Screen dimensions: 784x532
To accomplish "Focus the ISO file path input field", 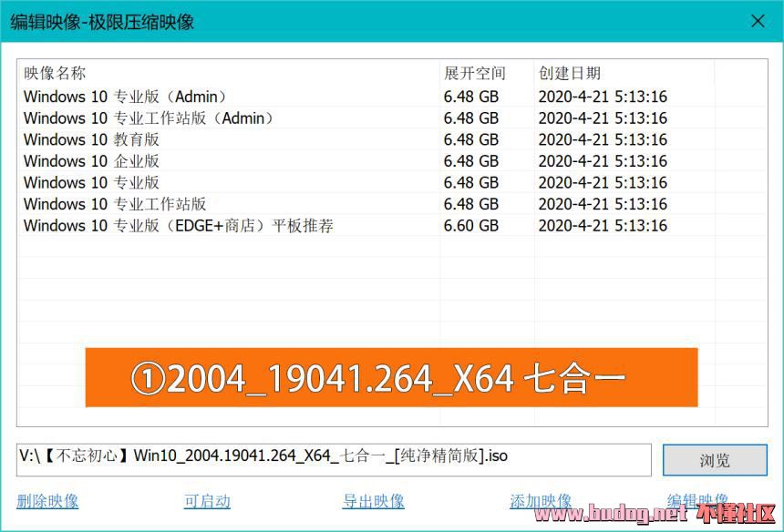I will click(334, 460).
